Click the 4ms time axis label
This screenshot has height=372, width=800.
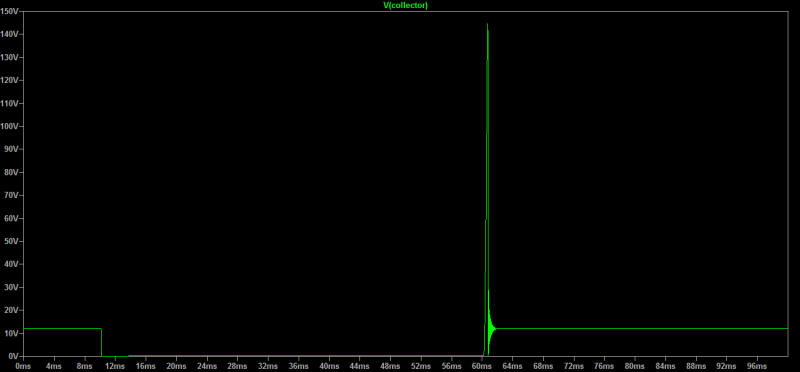(54, 366)
